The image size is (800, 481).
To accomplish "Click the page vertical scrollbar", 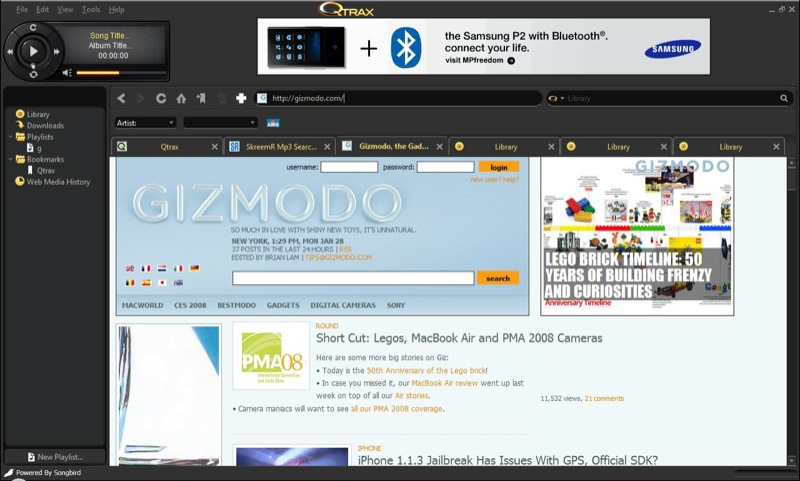I will [791, 311].
